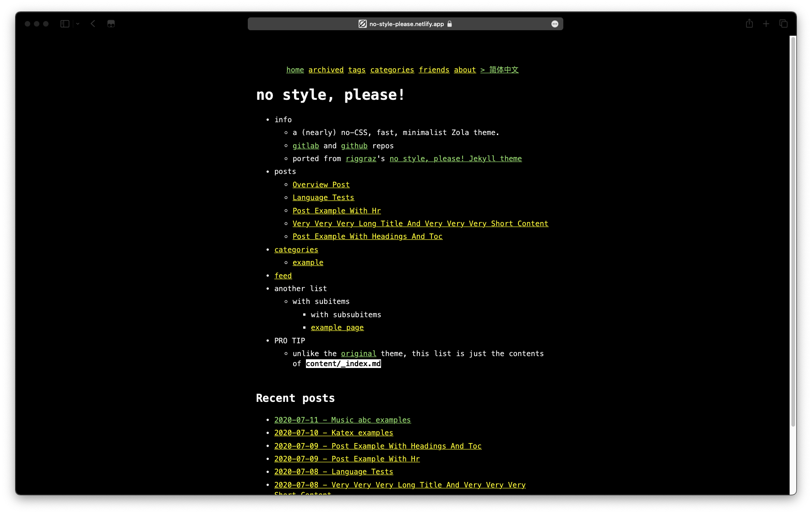Viewport: 812px width, 514px height.
Task: Open Post Example With Hr in posts list
Action: coord(337,211)
